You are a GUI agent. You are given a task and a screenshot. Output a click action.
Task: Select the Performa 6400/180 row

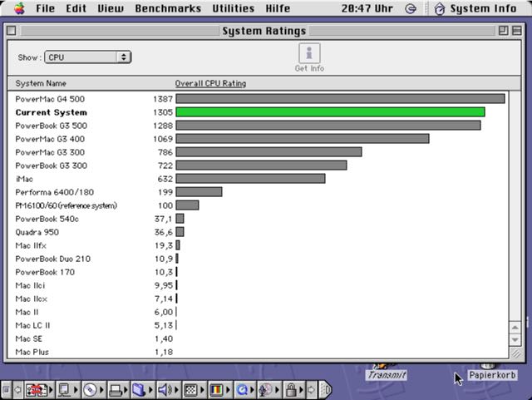(x=258, y=192)
